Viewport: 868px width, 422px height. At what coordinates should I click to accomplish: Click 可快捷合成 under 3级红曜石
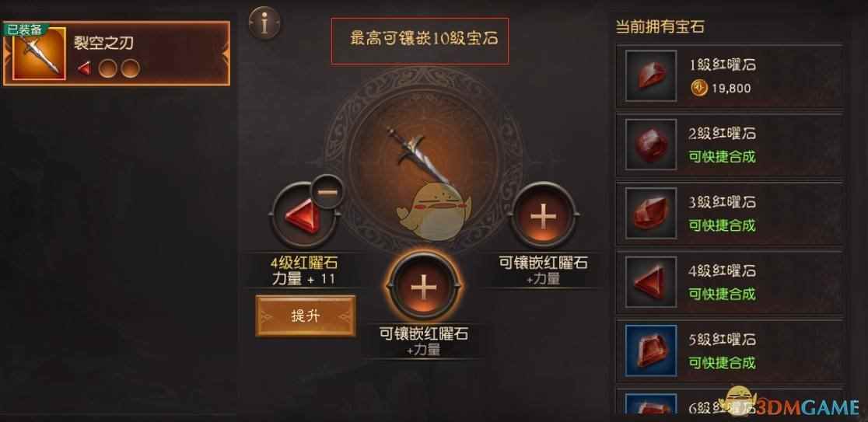722,225
